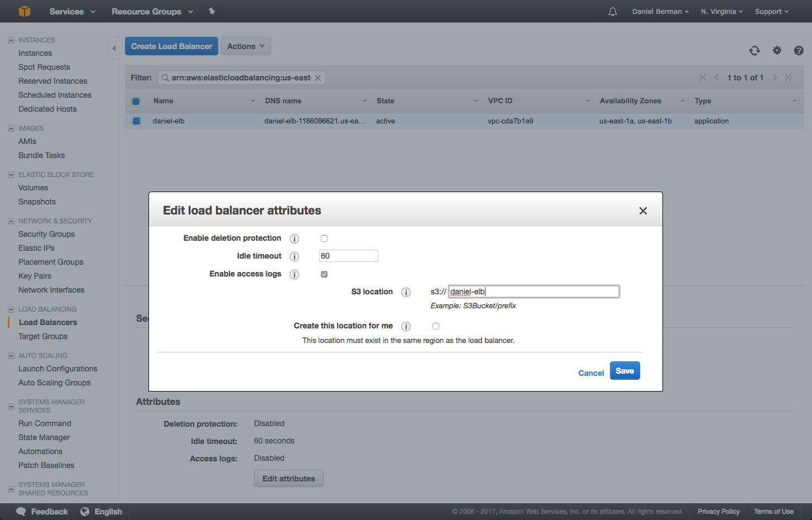The height and width of the screenshot is (520, 812).
Task: Click the AWS home logo
Action: point(23,11)
